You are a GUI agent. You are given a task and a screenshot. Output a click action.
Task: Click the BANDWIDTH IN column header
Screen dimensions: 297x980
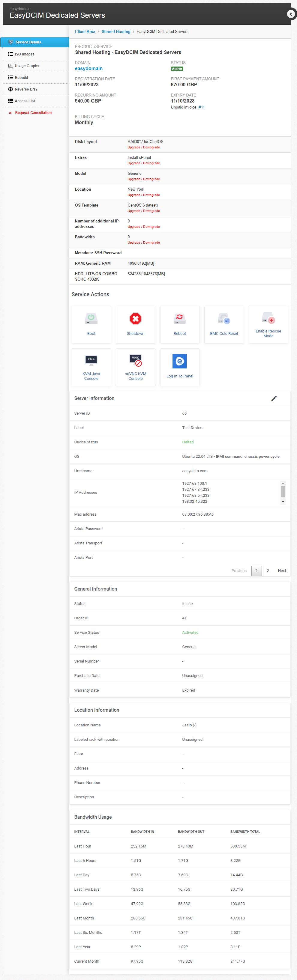pyautogui.click(x=142, y=832)
